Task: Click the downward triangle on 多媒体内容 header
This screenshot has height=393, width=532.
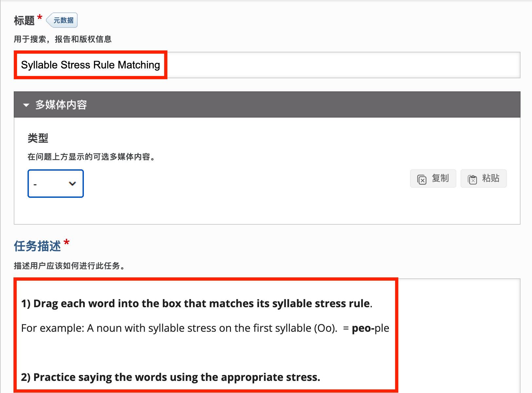Action: [x=27, y=105]
